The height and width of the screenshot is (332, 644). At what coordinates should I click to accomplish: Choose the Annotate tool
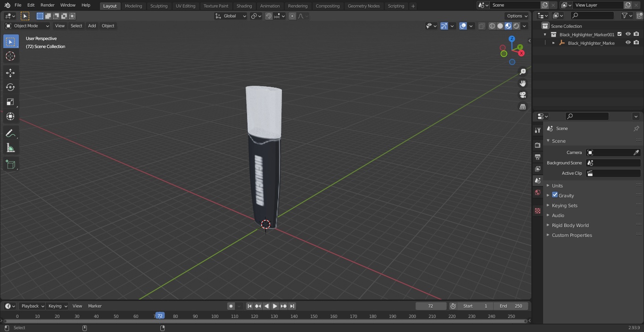pos(10,134)
